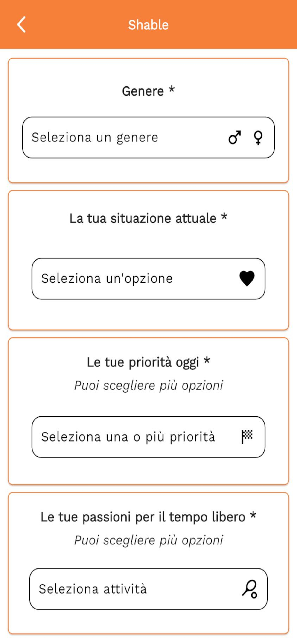Click the Shable header title

click(x=148, y=25)
